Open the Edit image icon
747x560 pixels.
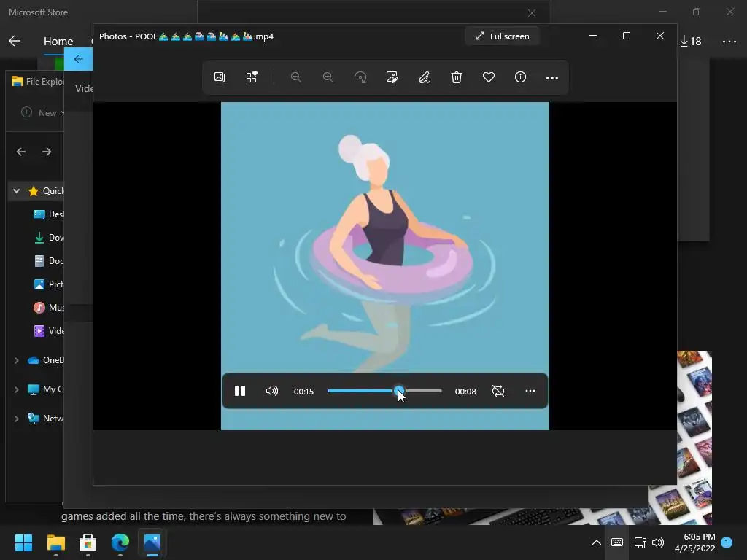392,77
